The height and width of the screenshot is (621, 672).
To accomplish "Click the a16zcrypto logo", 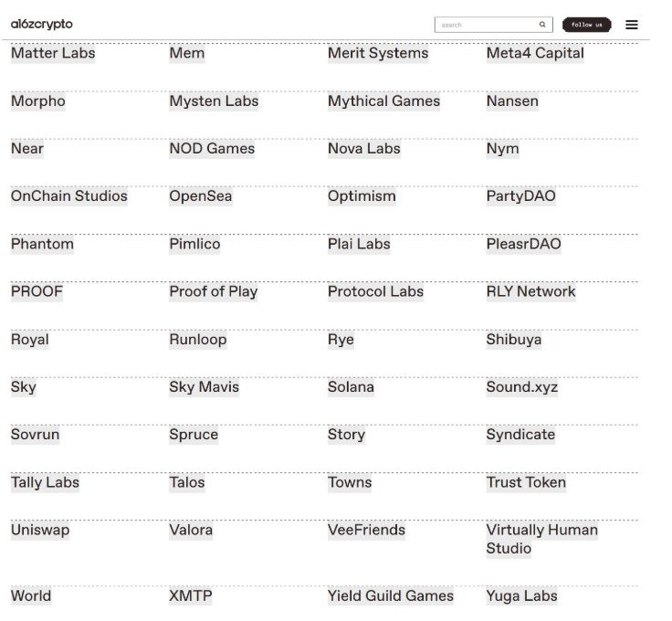I will (x=41, y=25).
